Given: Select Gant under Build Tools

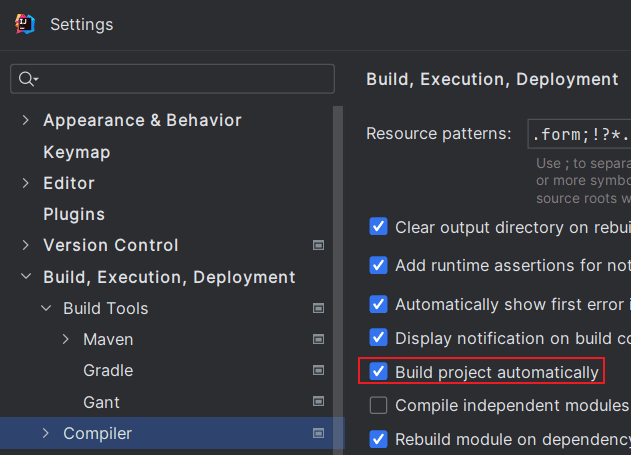Looking at the screenshot, I should point(101,402).
